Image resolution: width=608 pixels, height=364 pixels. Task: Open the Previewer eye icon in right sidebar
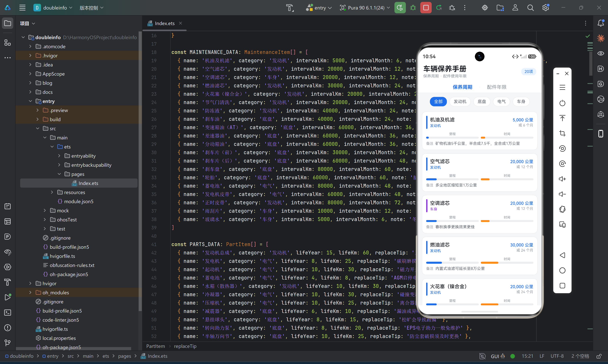[x=600, y=54]
